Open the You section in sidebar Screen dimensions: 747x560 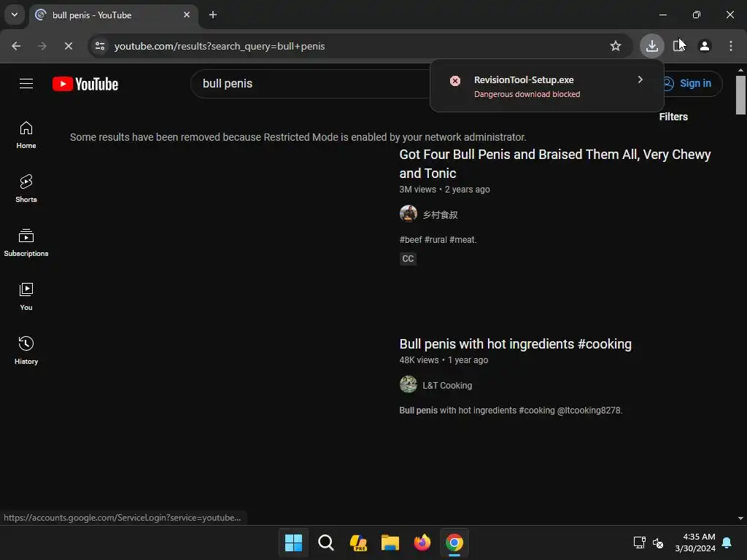(26, 297)
